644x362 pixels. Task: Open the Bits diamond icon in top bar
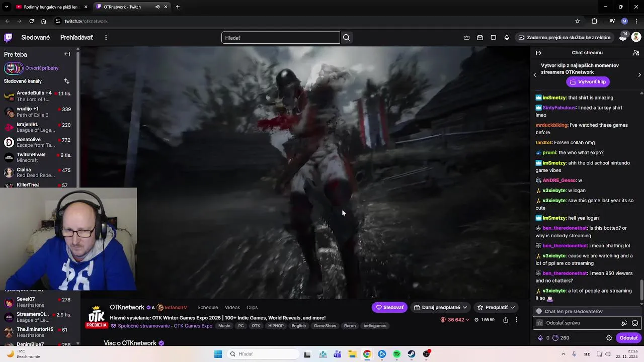507,38
